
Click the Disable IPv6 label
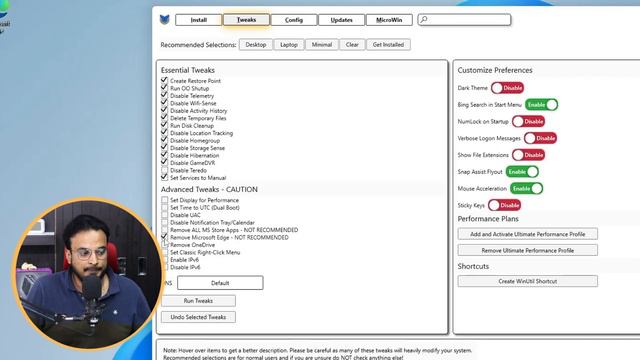(x=185, y=267)
